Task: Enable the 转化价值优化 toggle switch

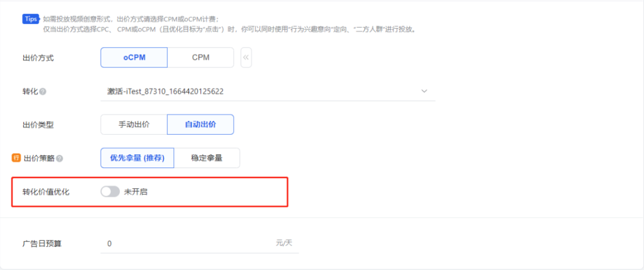Action: pos(110,192)
